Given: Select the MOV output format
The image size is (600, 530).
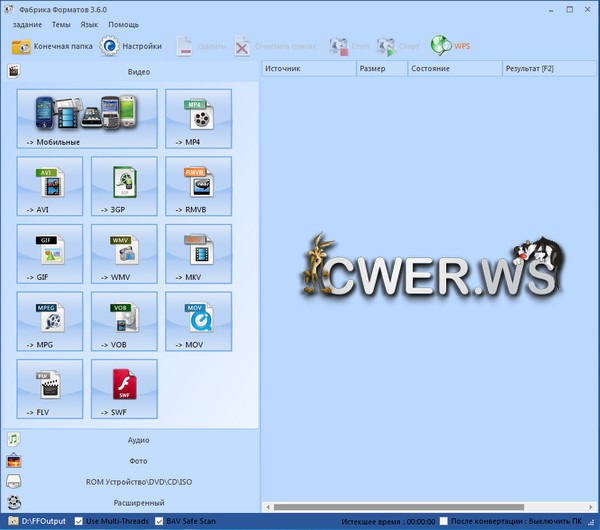Looking at the screenshot, I should click(198, 321).
